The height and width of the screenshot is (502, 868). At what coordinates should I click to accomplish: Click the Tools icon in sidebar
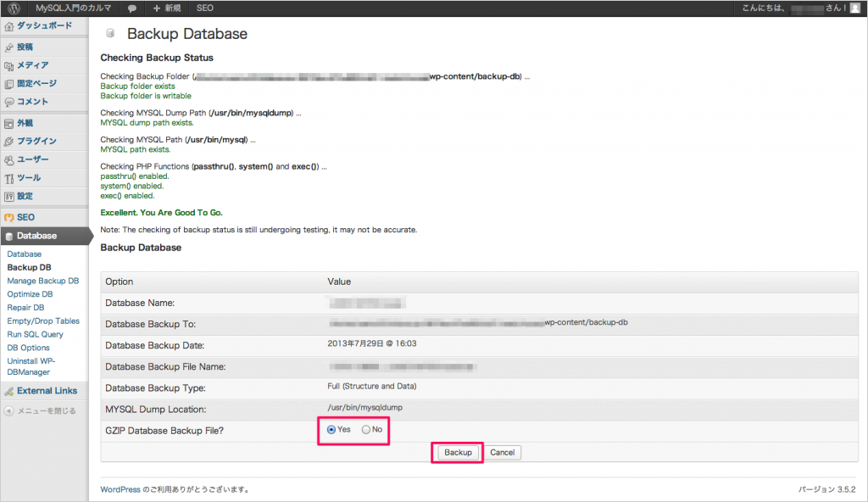coord(8,178)
